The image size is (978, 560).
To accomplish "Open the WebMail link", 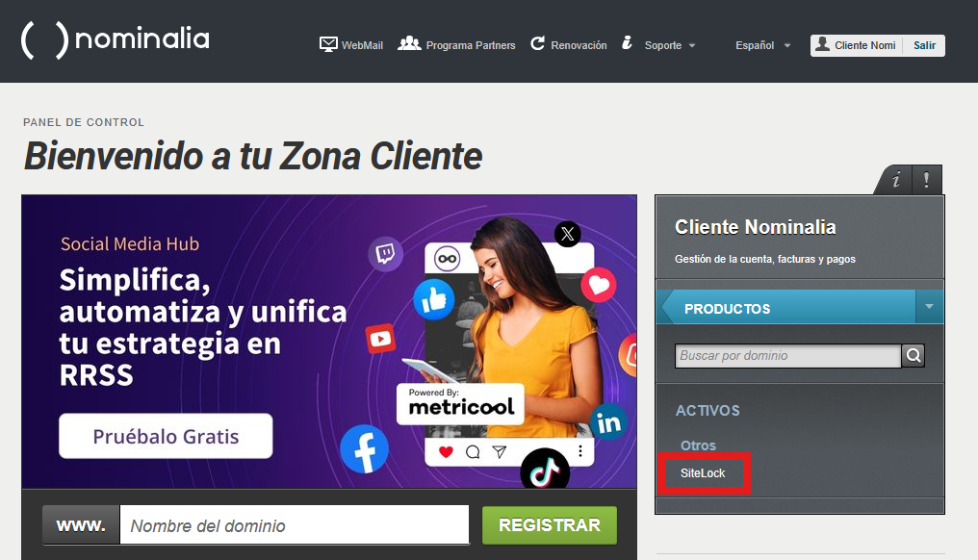I will tap(362, 45).
